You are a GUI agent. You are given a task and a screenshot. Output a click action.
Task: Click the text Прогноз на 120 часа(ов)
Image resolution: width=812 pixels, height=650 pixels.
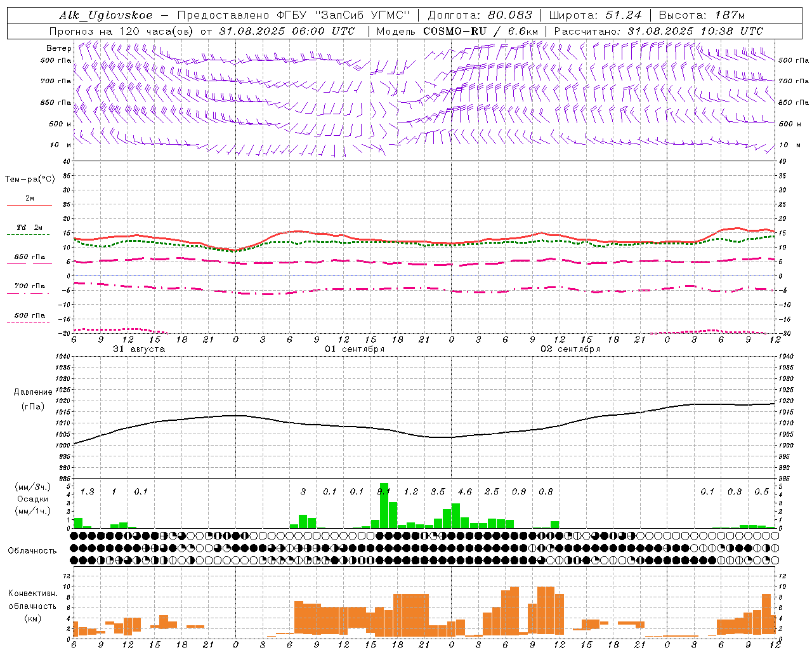tap(122, 31)
